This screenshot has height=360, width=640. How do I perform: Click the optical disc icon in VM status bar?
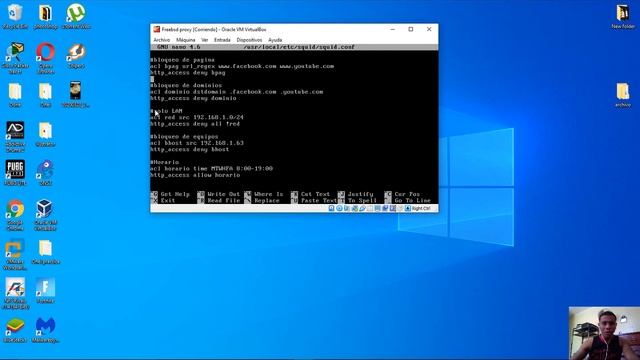pos(339,208)
